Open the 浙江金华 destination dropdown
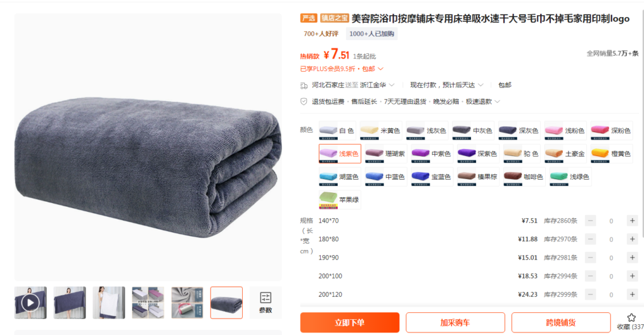The height and width of the screenshot is (335, 644). 391,85
